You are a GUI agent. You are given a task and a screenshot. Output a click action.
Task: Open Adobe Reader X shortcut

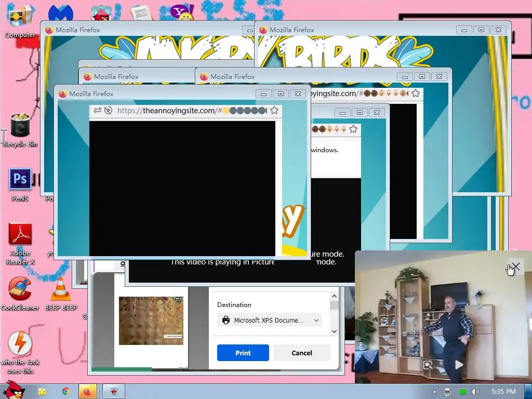click(x=20, y=244)
